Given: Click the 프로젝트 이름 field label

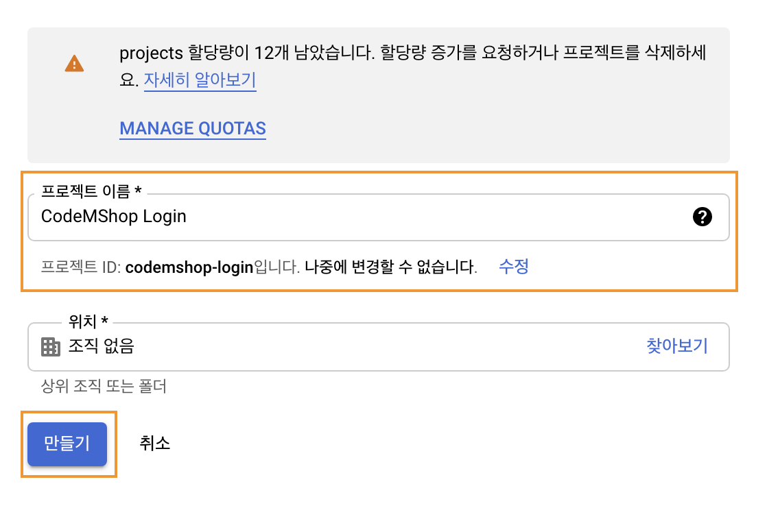Looking at the screenshot, I should (91, 191).
